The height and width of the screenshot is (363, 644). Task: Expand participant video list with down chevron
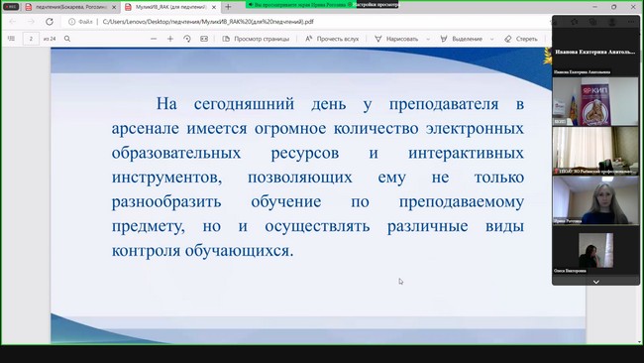click(595, 282)
